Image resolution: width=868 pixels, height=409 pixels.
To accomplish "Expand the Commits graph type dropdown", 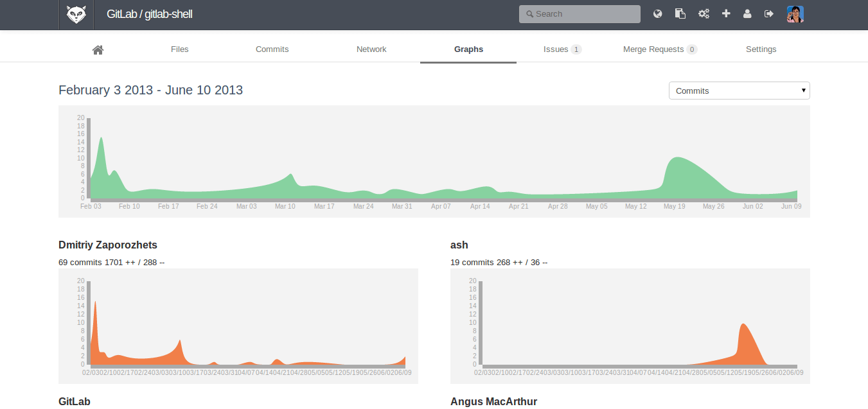I will [739, 91].
